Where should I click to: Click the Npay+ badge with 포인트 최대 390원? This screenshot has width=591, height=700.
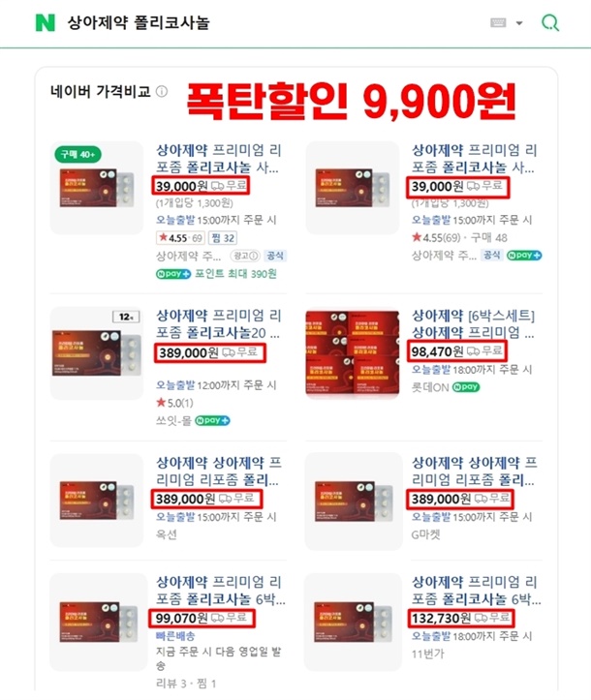[x=173, y=274]
